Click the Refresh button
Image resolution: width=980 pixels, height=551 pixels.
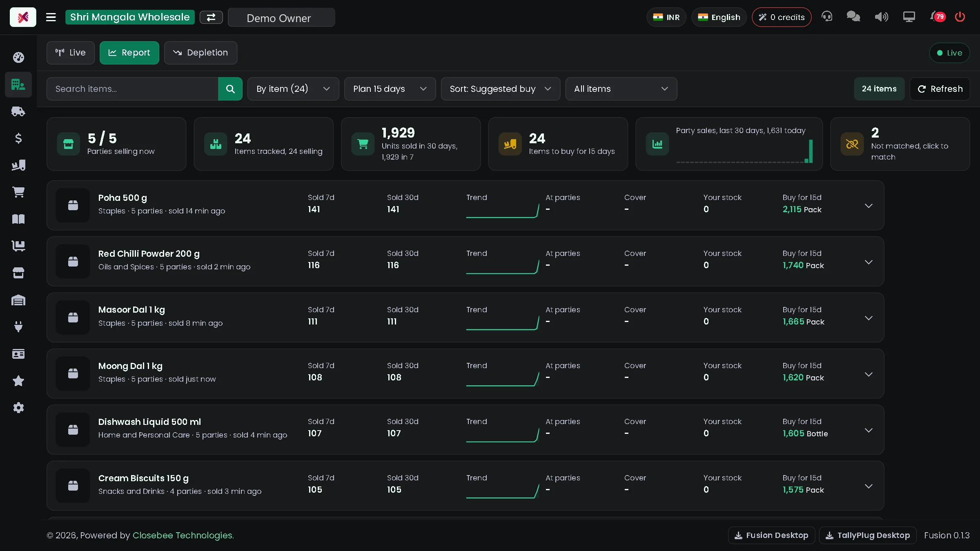[x=940, y=89]
